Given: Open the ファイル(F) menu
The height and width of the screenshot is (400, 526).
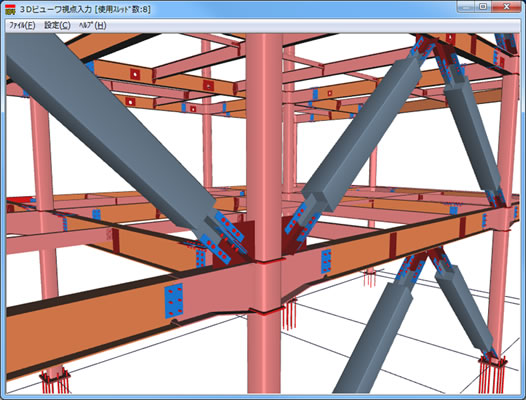Looking at the screenshot, I should click(22, 26).
